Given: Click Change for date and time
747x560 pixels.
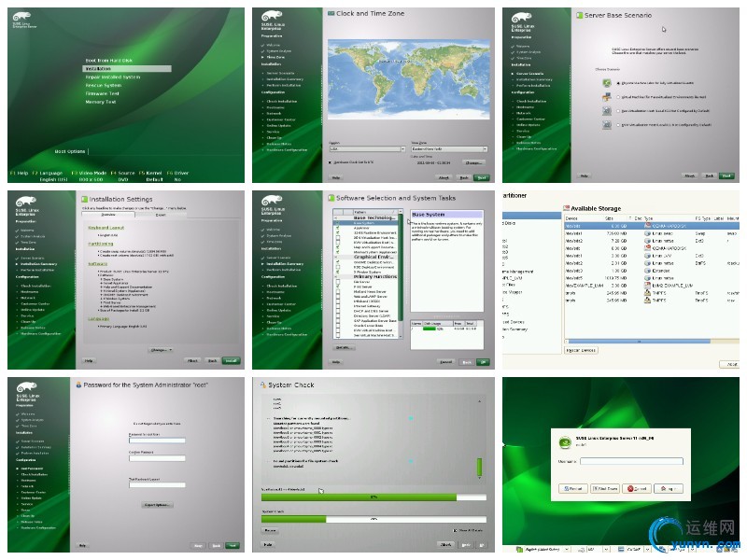Looking at the screenshot, I should [x=473, y=162].
